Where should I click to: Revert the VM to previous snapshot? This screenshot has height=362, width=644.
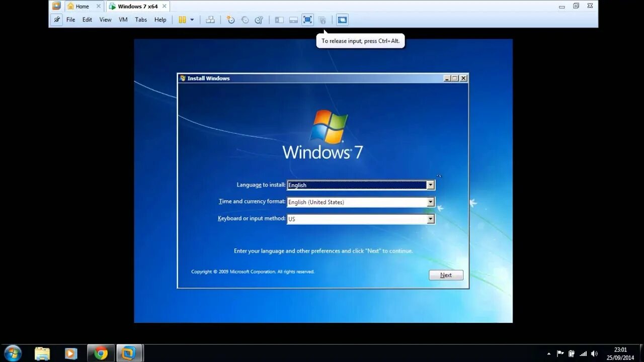tap(245, 20)
